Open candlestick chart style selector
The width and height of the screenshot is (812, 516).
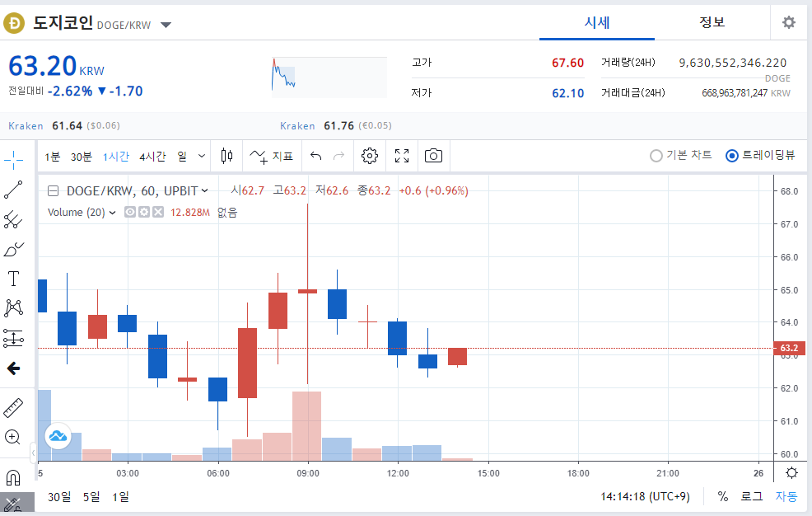click(226, 156)
